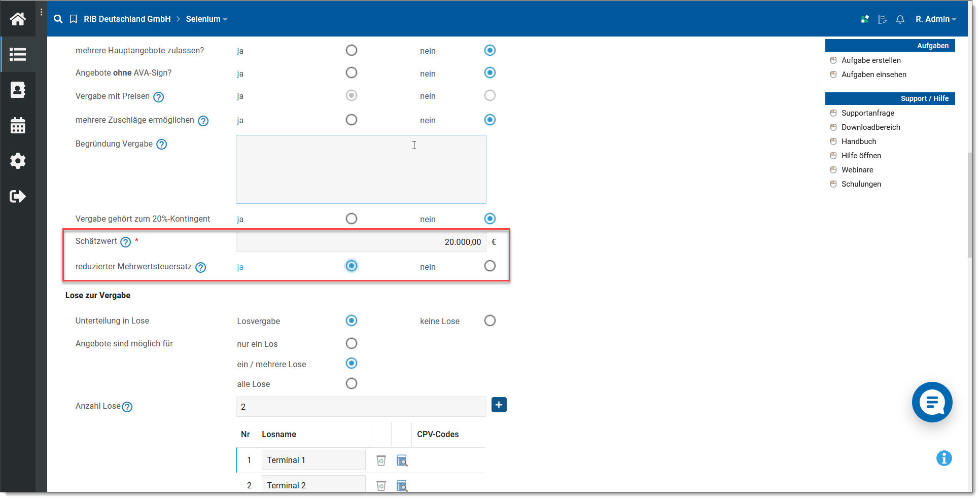The height and width of the screenshot is (500, 980).
Task: Search CPV codes for Terminal 2
Action: point(402,486)
